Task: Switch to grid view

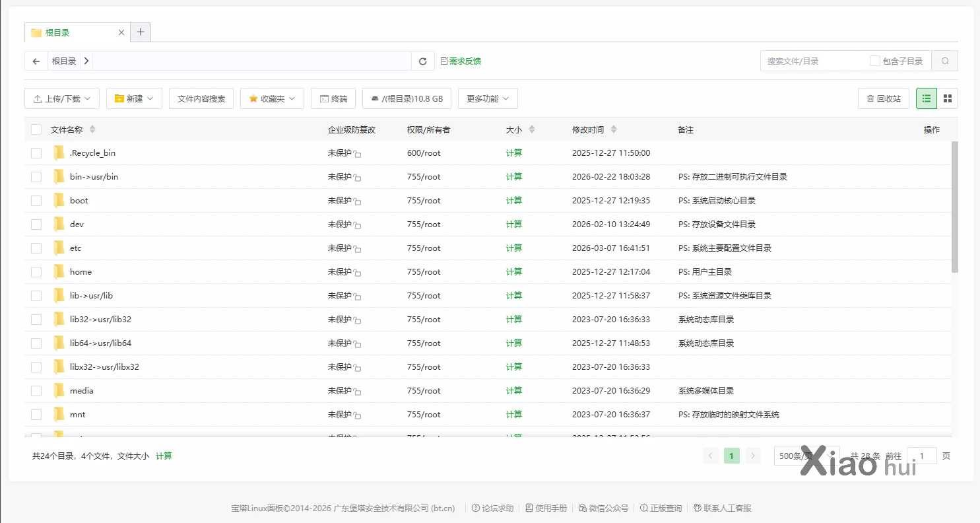Action: click(947, 98)
